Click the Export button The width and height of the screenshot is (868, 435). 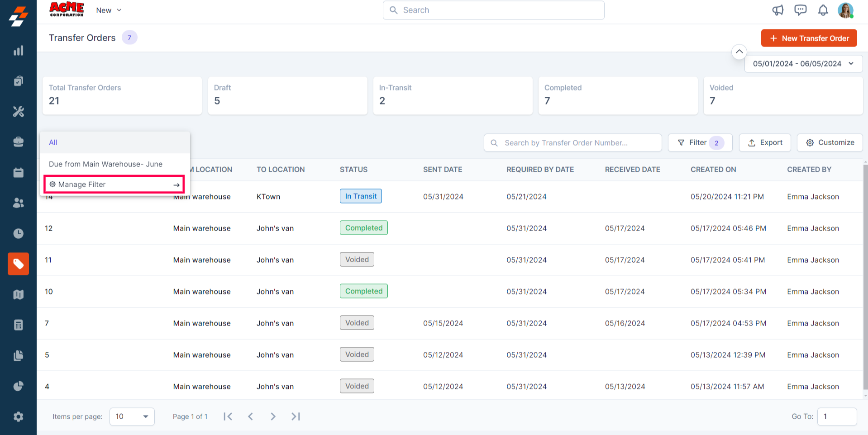(x=764, y=143)
